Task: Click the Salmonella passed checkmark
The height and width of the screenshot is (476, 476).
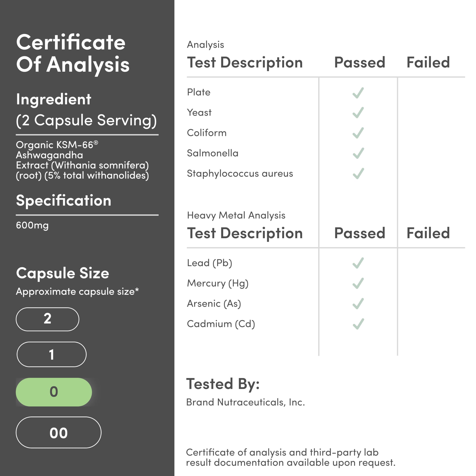Action: click(358, 153)
